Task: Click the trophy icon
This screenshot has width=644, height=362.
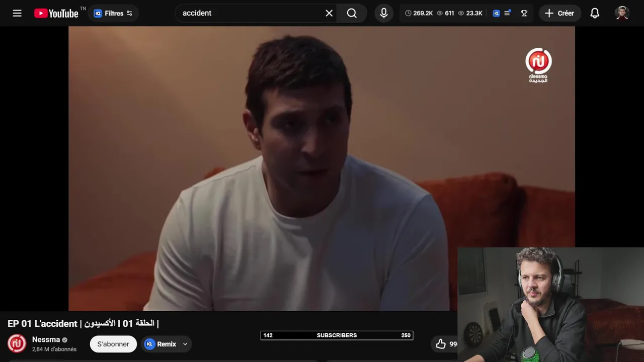Action: [x=524, y=13]
